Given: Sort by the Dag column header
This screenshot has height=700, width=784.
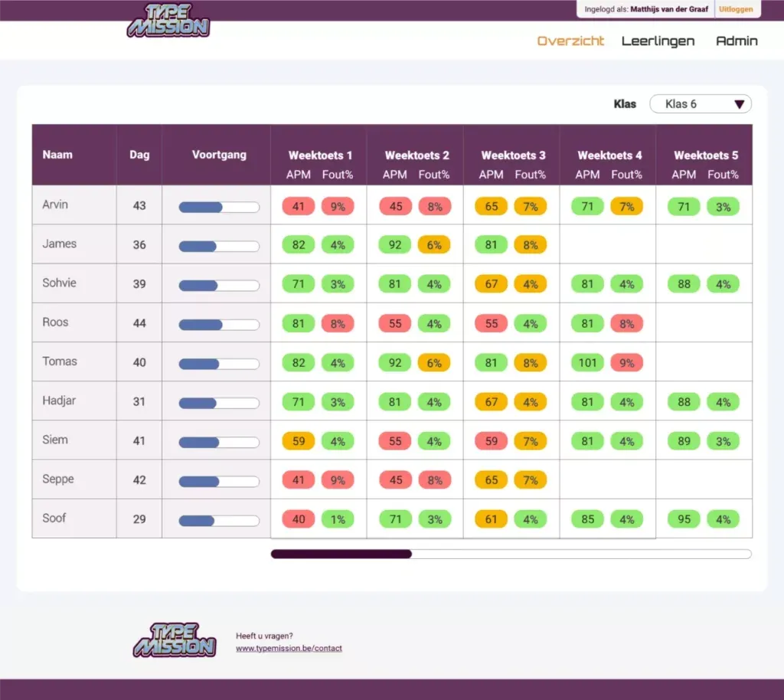Looking at the screenshot, I should coord(139,155).
